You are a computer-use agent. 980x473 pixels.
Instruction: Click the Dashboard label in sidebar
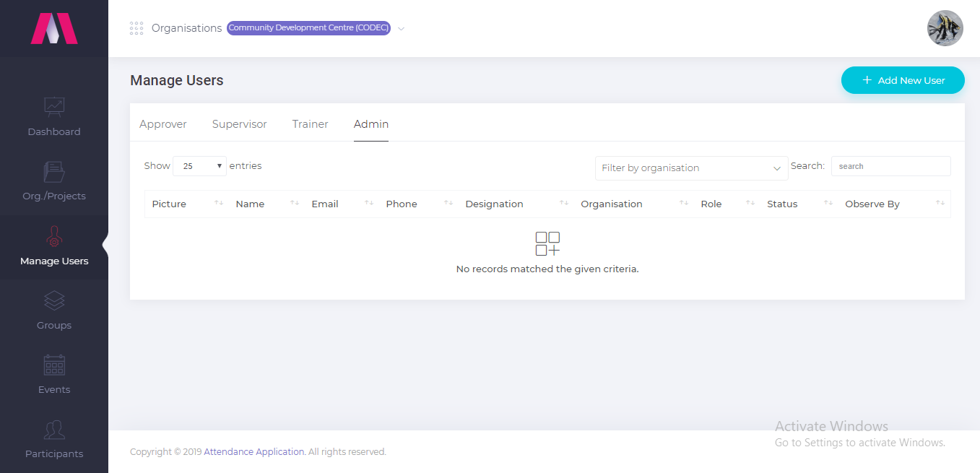point(54,132)
